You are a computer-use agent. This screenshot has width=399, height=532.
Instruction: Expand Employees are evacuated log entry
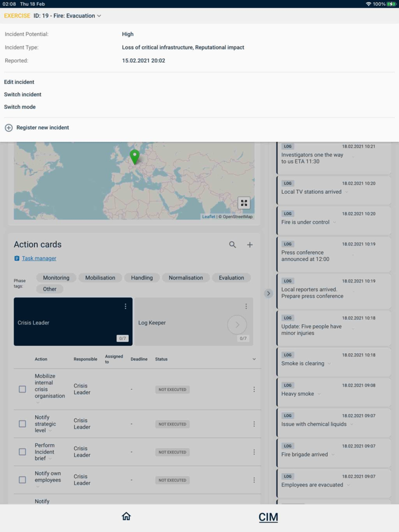[x=348, y=485]
